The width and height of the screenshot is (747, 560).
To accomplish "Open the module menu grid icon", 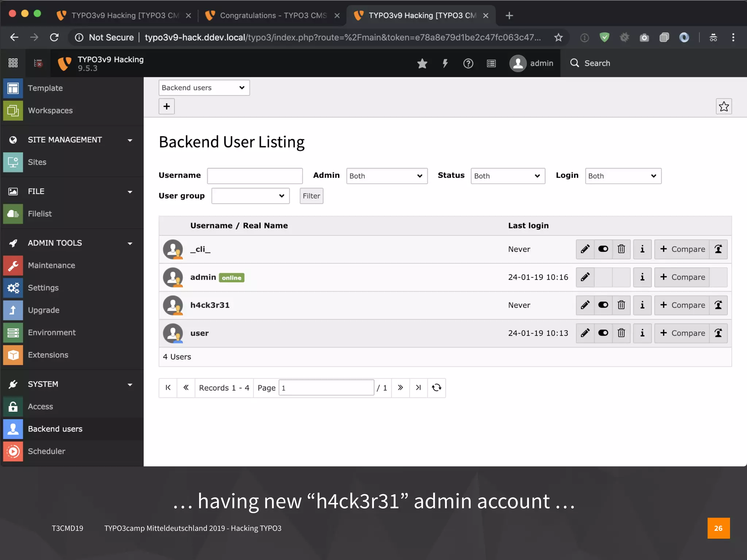I will pyautogui.click(x=13, y=63).
